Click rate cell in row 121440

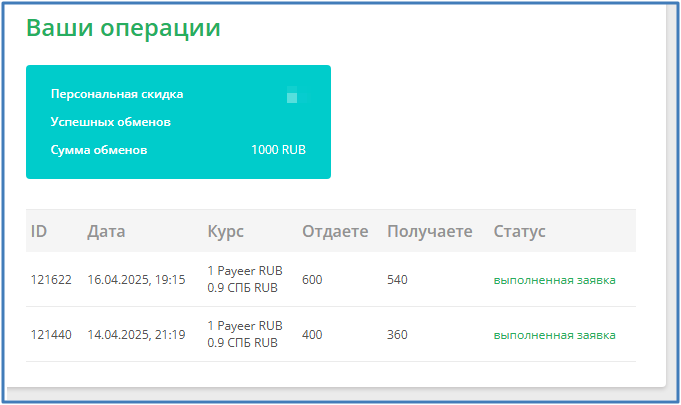click(x=245, y=334)
